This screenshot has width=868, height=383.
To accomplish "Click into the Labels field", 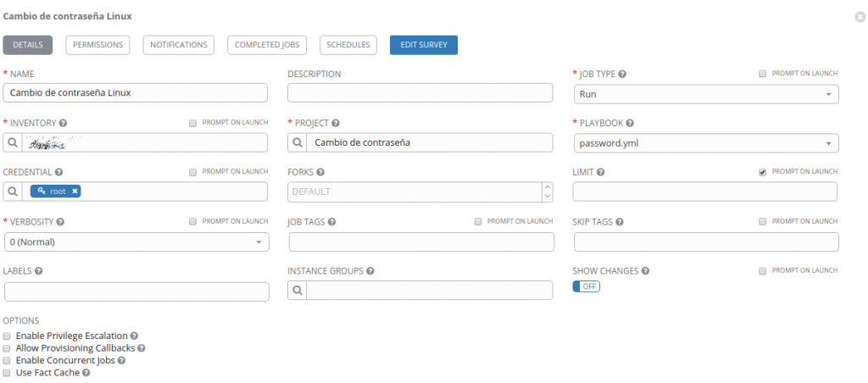I will click(136, 291).
